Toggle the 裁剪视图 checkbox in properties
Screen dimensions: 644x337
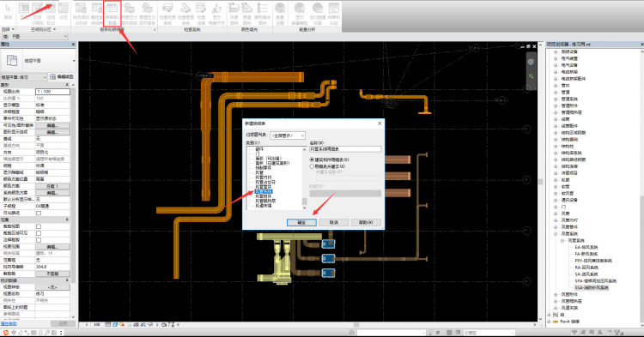[39, 226]
